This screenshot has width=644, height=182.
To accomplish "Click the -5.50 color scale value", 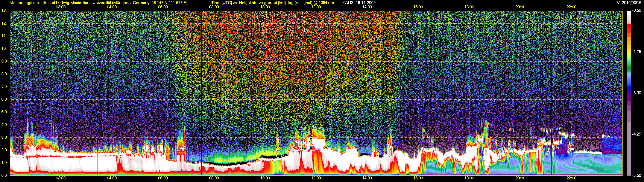I will coord(636,175).
